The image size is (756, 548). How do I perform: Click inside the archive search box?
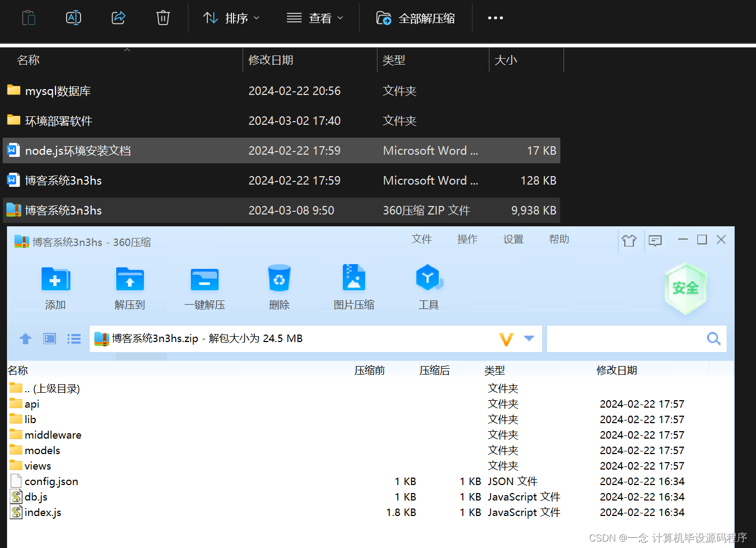point(629,338)
